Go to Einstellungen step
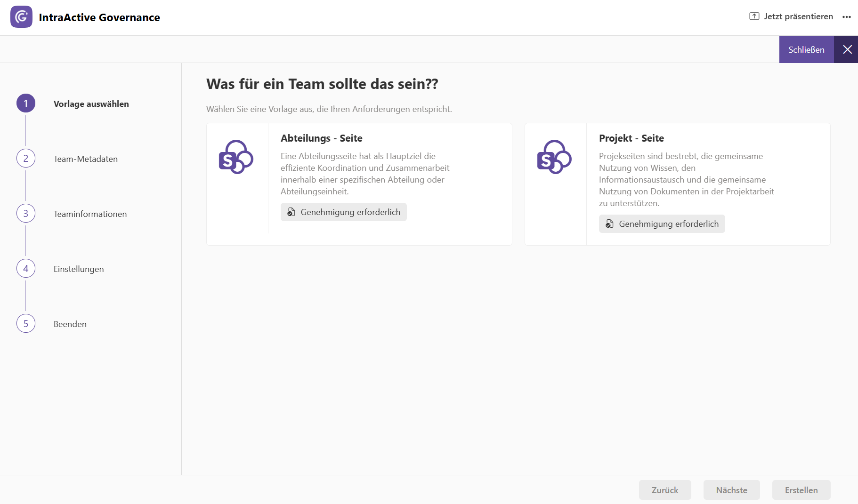This screenshot has height=504, width=858. (x=79, y=269)
